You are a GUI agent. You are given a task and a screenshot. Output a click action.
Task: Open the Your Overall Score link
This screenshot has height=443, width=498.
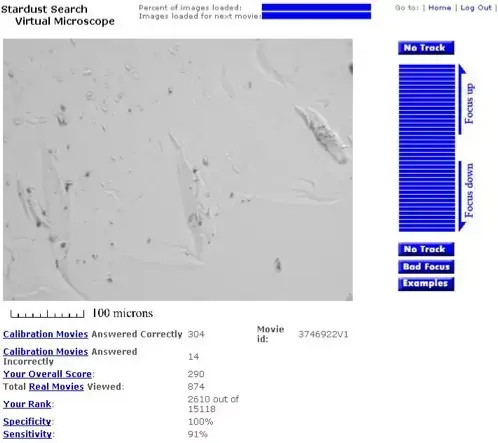click(47, 374)
